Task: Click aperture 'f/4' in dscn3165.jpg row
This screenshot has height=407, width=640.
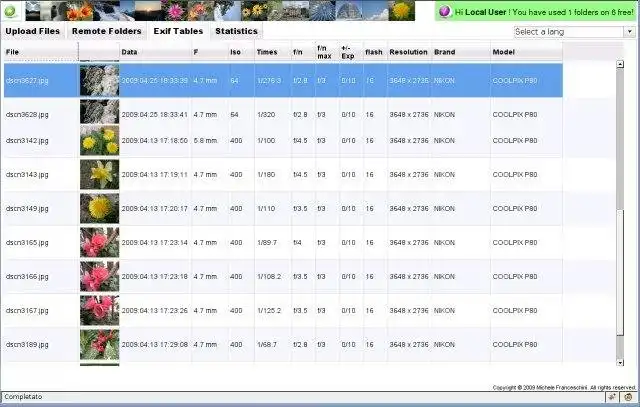Action: (298, 242)
